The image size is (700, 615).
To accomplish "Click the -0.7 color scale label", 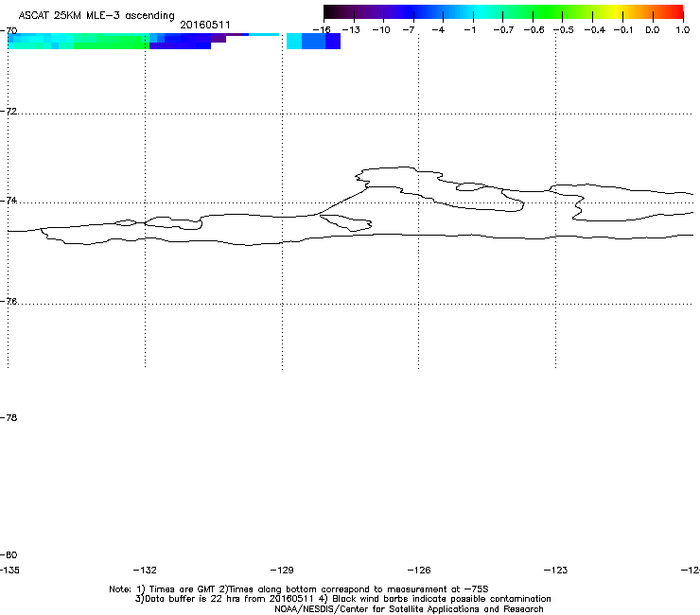I will coord(503,30).
